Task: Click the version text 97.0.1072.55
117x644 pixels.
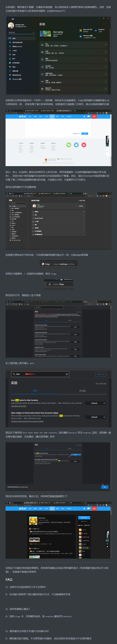Action: (101, 384)
